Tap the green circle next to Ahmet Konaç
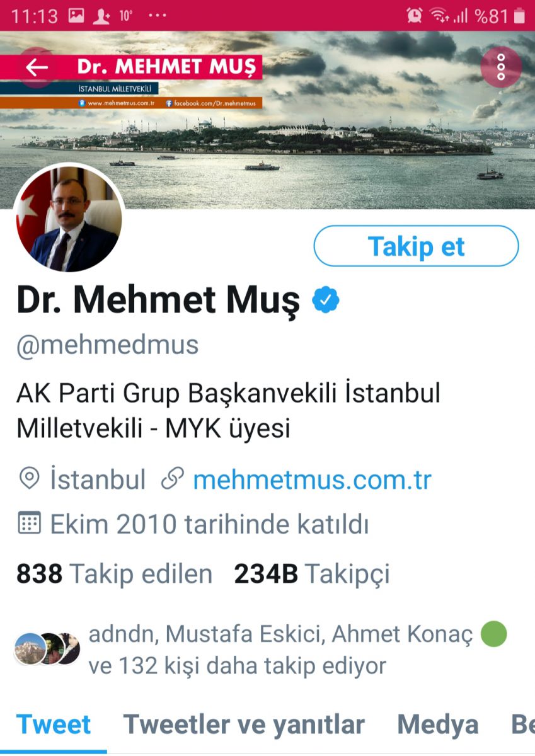Image resolution: width=535 pixels, height=756 pixels. click(494, 634)
